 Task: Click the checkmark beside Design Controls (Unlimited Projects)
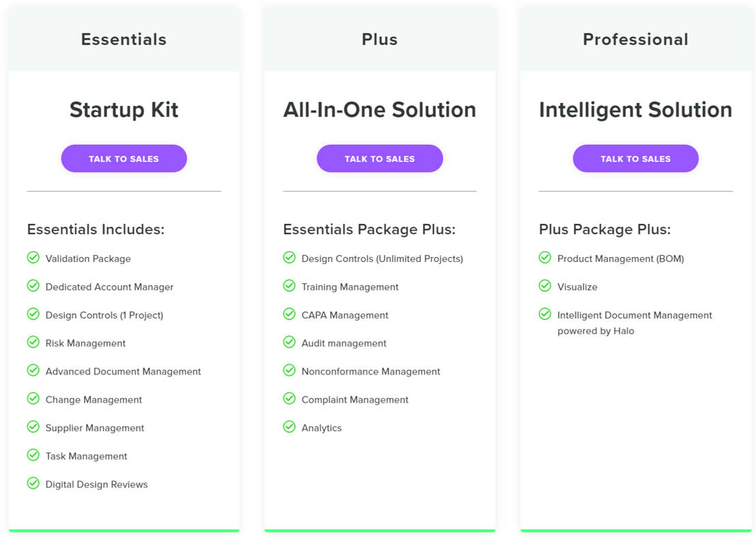[x=289, y=258]
